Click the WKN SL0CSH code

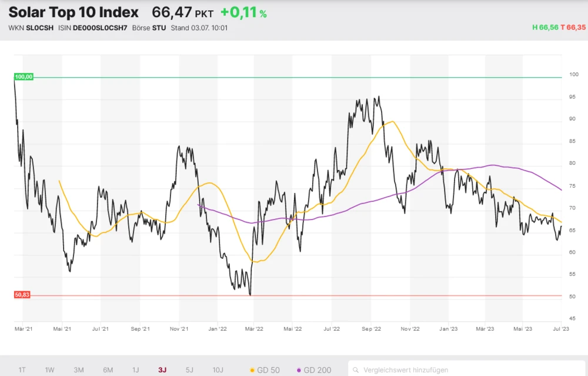tap(41, 28)
